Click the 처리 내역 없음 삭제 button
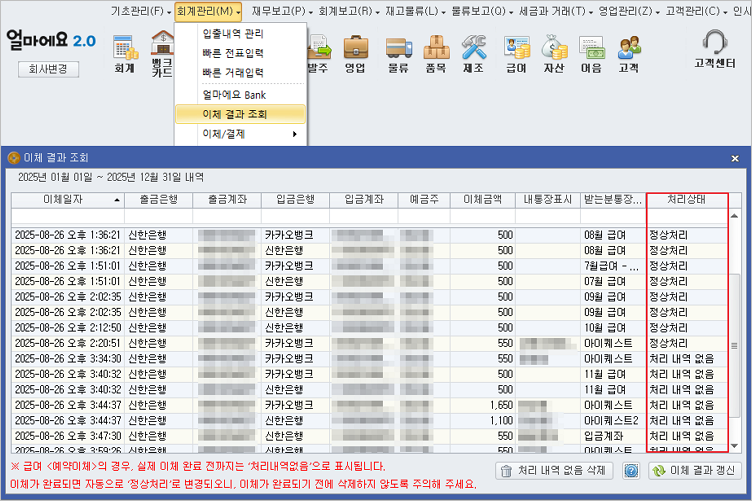 [556, 471]
